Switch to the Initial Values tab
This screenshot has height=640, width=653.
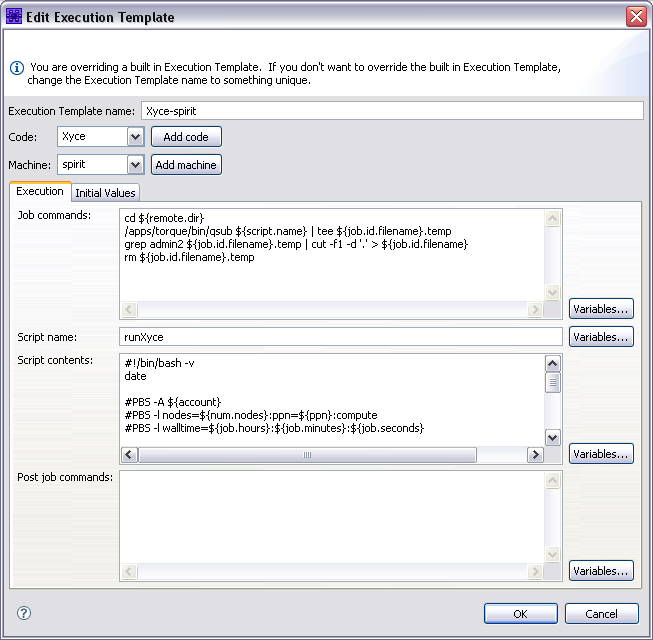point(105,193)
